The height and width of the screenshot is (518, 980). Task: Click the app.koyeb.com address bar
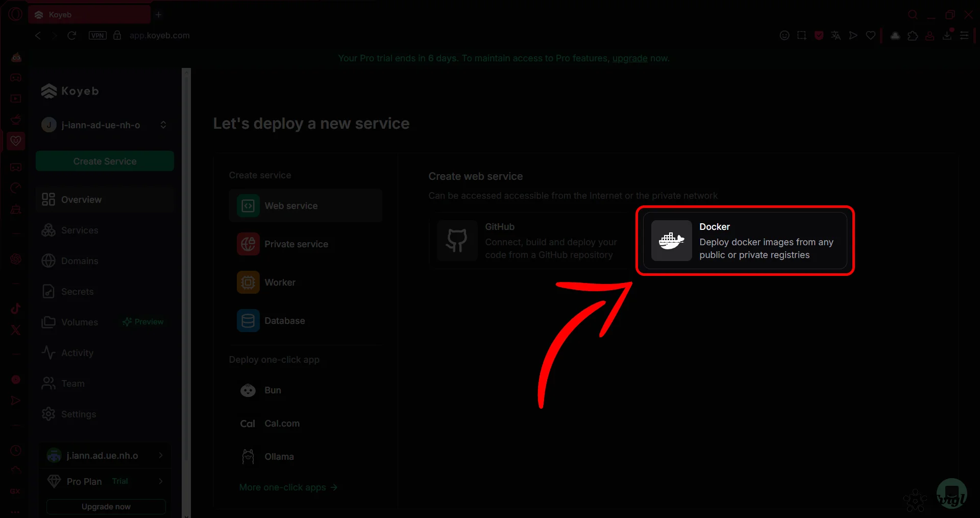(x=159, y=35)
